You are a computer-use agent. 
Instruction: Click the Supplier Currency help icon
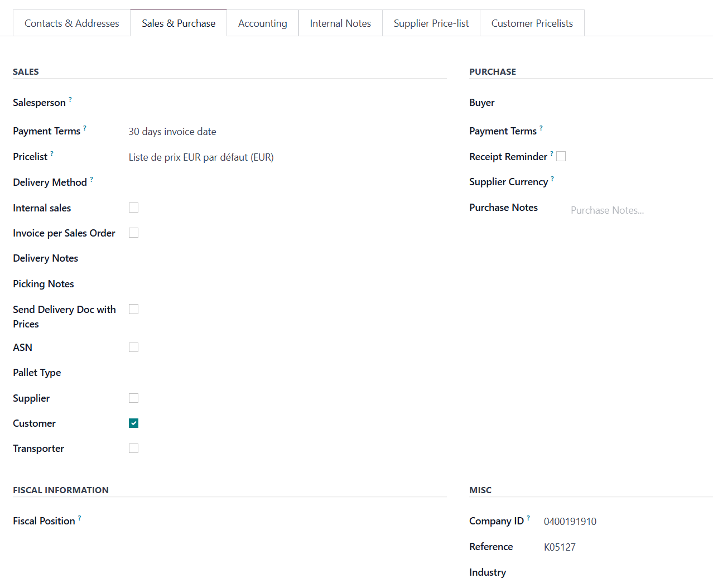tap(552, 179)
